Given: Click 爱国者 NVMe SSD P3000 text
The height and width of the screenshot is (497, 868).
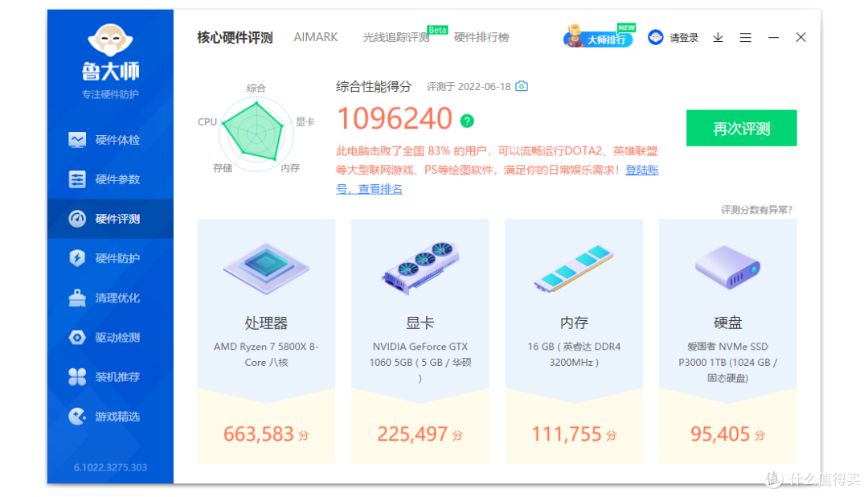Looking at the screenshot, I should point(727,362).
